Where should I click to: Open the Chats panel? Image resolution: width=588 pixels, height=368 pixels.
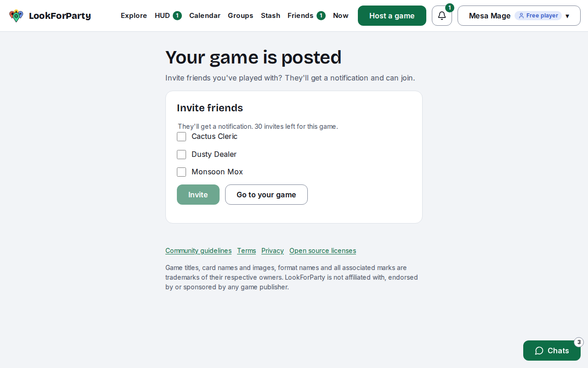(x=552, y=351)
